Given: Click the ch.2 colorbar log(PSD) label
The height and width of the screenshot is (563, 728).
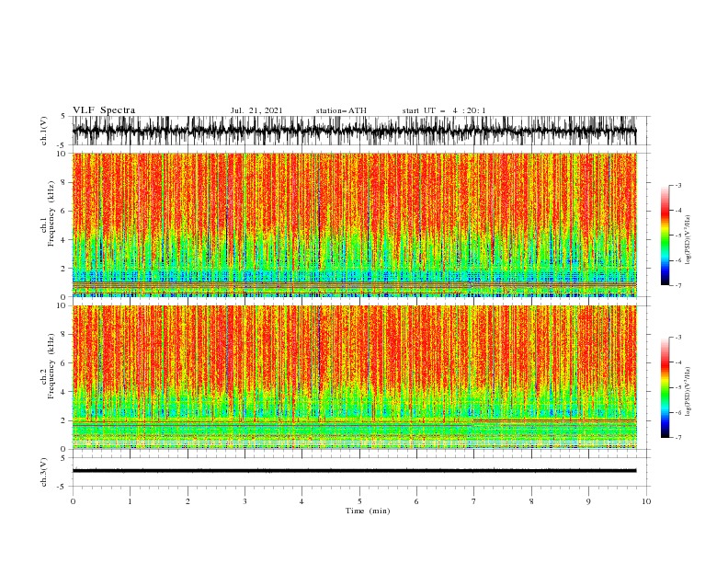Looking at the screenshot, I should (688, 392).
